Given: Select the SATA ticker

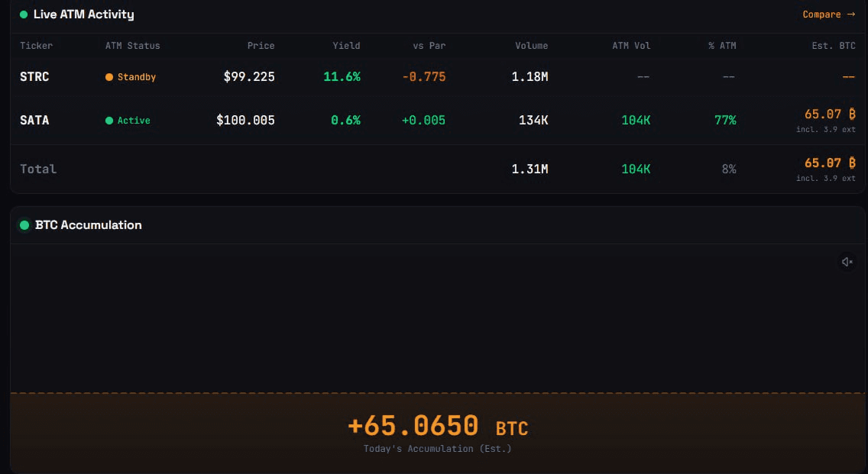Looking at the screenshot, I should point(34,120).
